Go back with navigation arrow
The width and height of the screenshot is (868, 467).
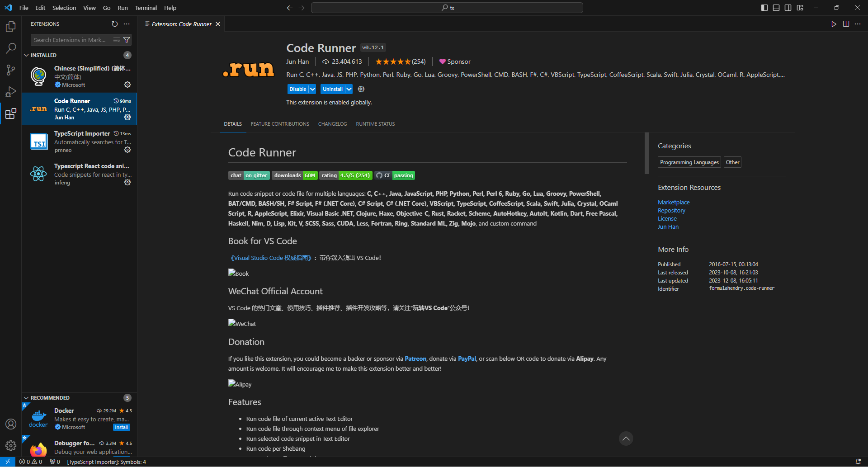pos(290,8)
